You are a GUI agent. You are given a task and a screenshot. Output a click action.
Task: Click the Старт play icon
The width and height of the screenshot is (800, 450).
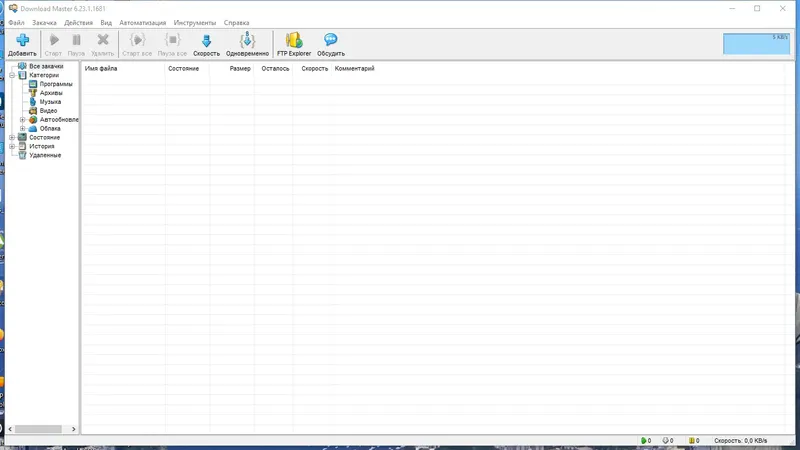54,40
